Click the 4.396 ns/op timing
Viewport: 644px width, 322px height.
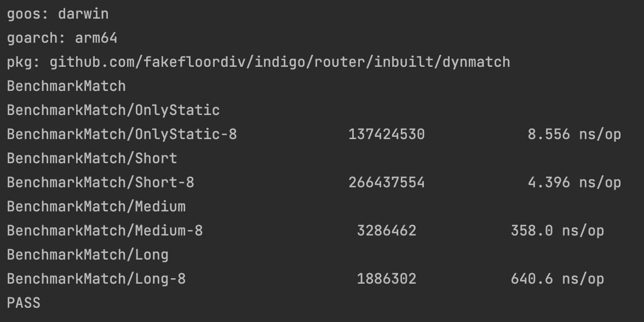coord(574,182)
